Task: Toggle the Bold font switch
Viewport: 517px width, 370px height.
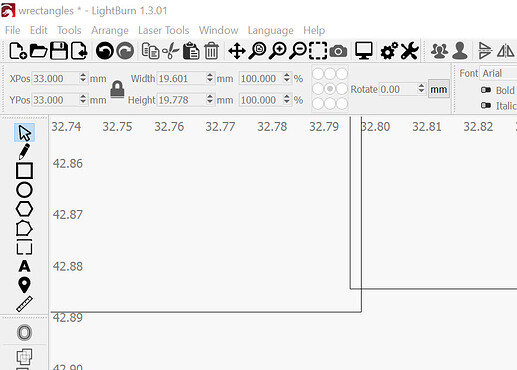Action: tap(486, 90)
